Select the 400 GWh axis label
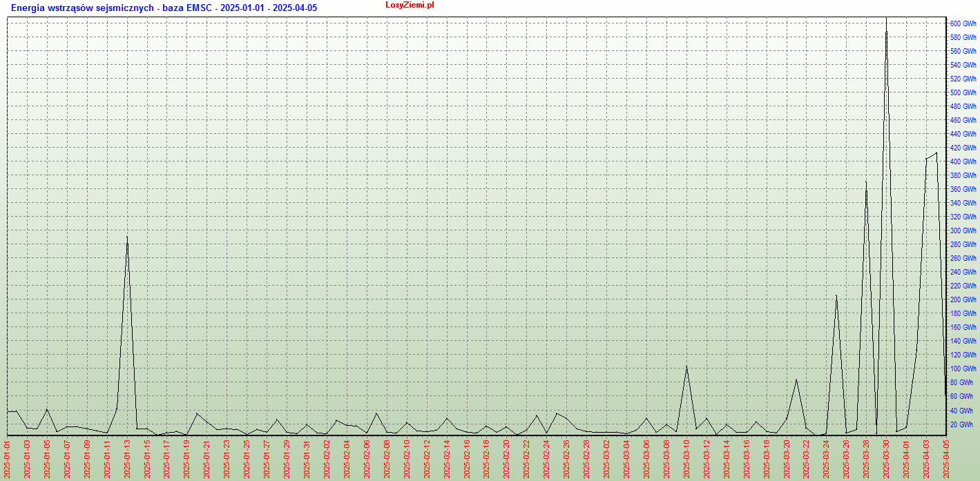The height and width of the screenshot is (481, 980). (x=963, y=161)
